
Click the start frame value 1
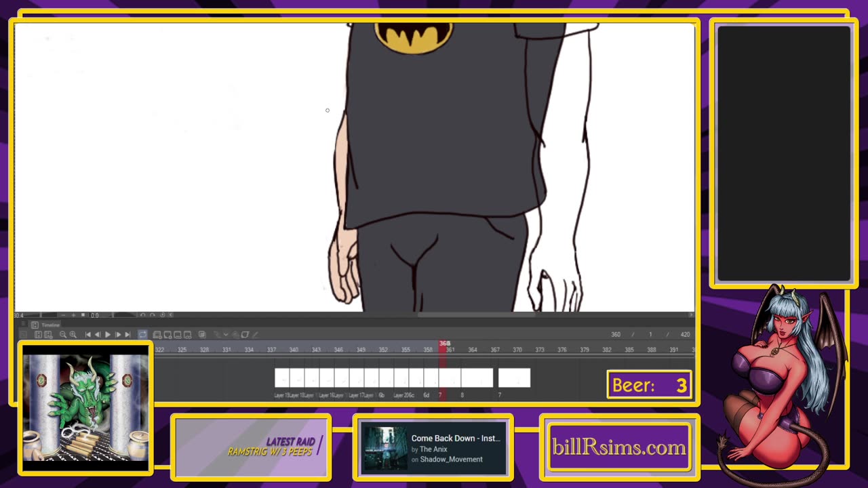click(650, 334)
